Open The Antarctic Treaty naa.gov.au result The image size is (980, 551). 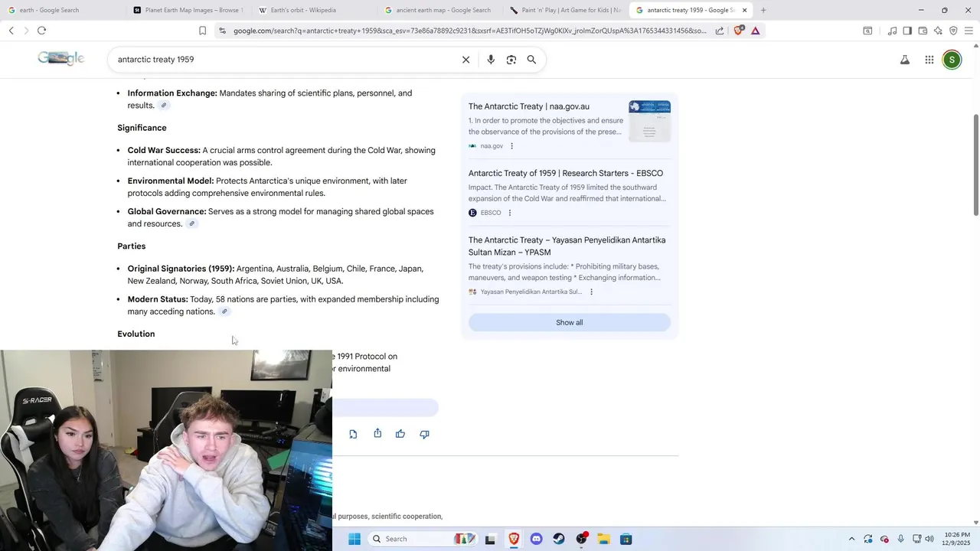[x=529, y=106]
